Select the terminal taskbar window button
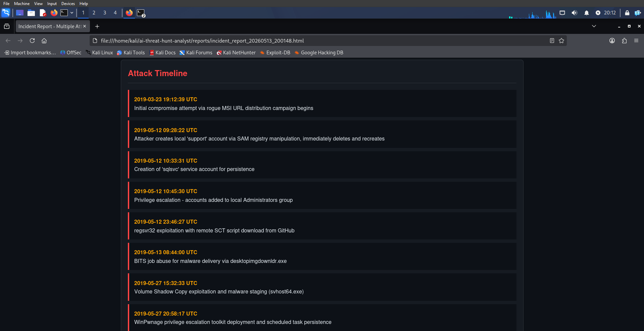The width and height of the screenshot is (644, 331). point(141,13)
